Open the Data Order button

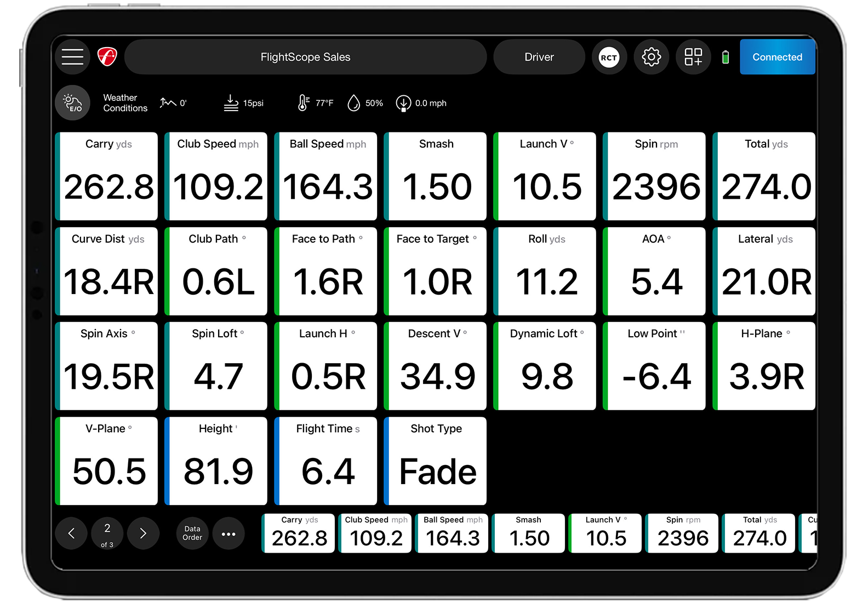click(192, 533)
